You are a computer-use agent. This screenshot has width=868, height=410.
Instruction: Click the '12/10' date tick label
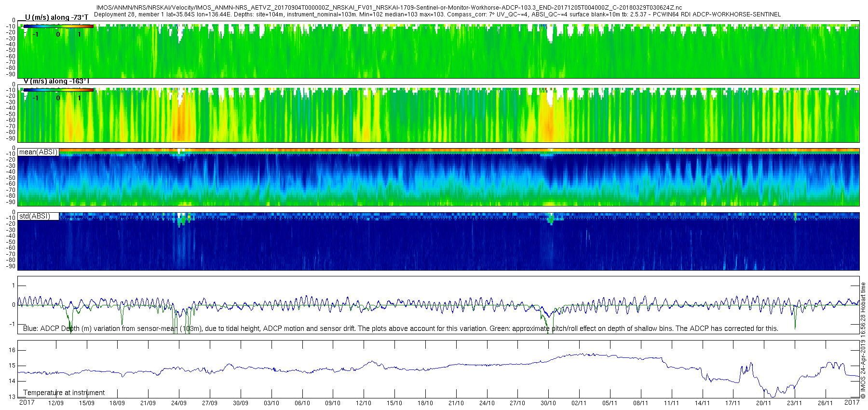(x=364, y=403)
